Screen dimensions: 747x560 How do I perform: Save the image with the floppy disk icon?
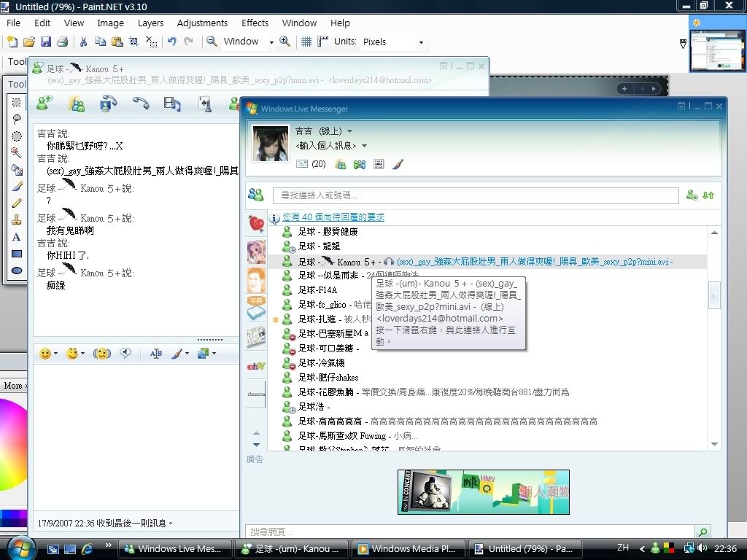(46, 42)
